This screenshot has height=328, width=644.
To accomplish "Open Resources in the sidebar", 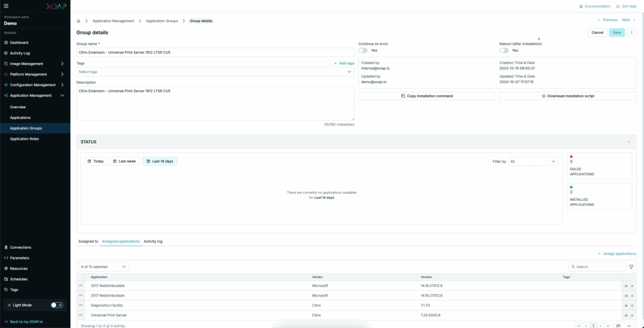I will click(19, 268).
